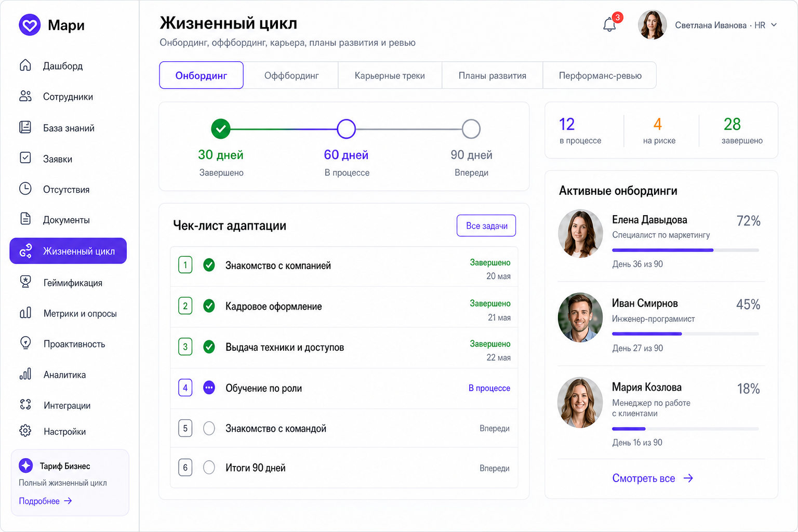Click the Все задачи button
Image resolution: width=798 pixels, height=532 pixels.
click(486, 225)
